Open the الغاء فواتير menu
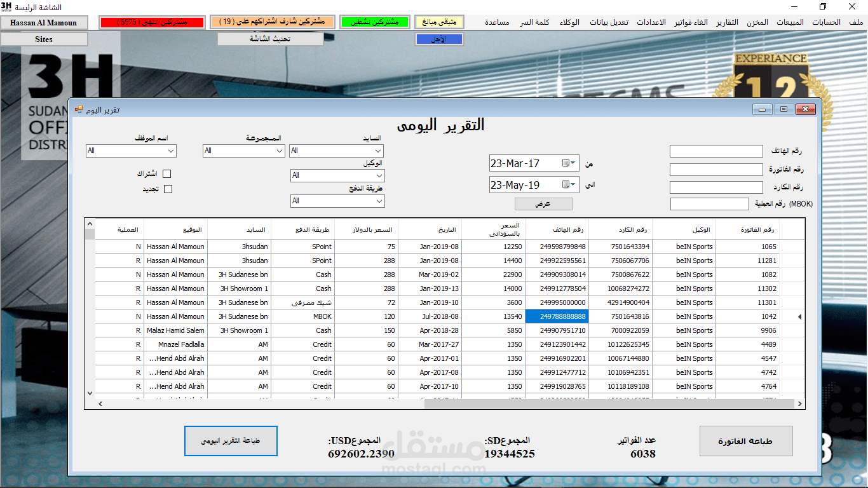The height and width of the screenshot is (488, 868). (689, 22)
